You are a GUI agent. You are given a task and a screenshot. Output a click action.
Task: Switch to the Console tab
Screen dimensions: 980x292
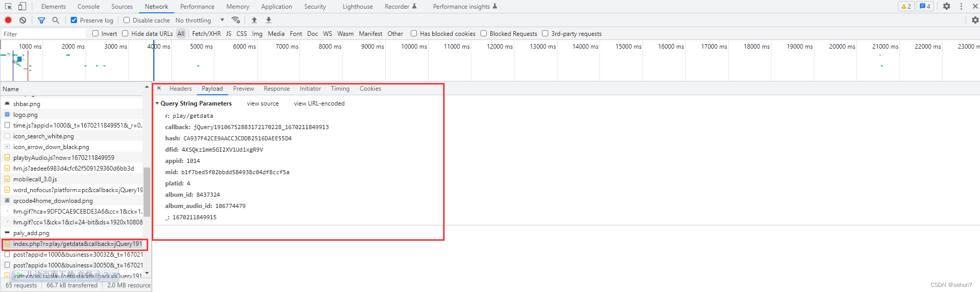tap(89, 6)
